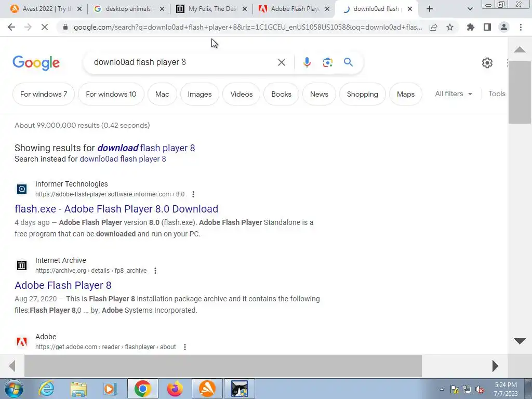The height and width of the screenshot is (399, 532).
Task: Go to Google homepage via logo
Action: pos(36,63)
